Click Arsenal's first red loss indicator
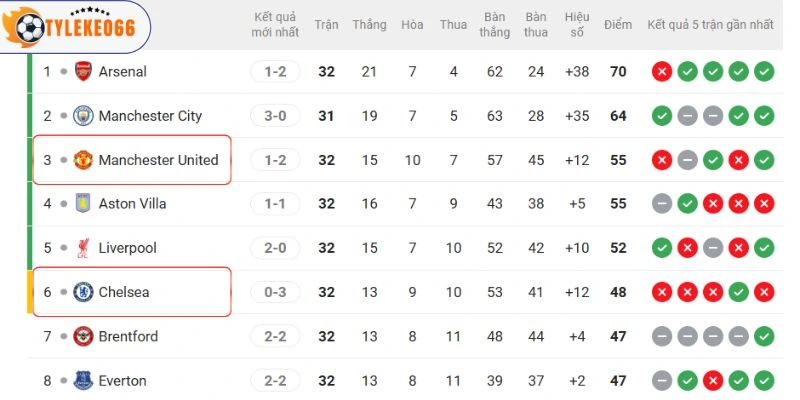The height and width of the screenshot is (400, 800). (662, 72)
